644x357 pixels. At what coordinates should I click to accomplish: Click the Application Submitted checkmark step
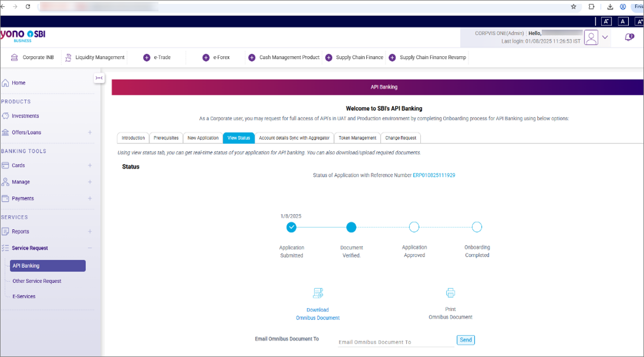click(x=291, y=227)
